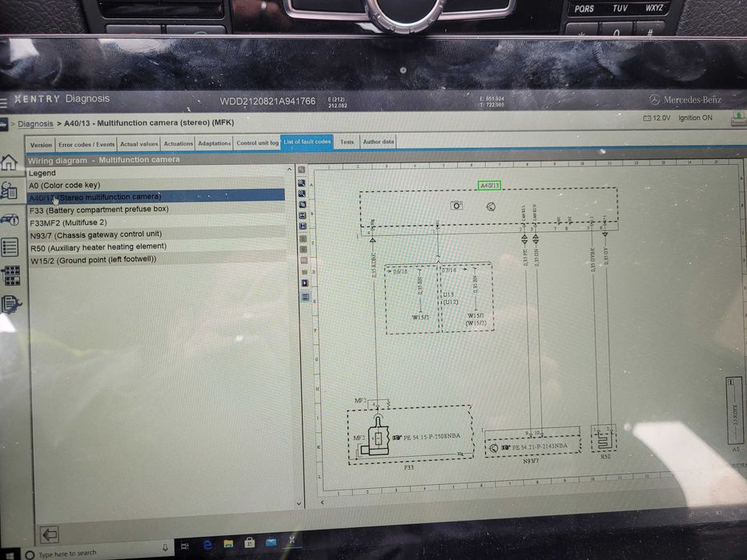Click the R50 component label in diagram

click(605, 456)
